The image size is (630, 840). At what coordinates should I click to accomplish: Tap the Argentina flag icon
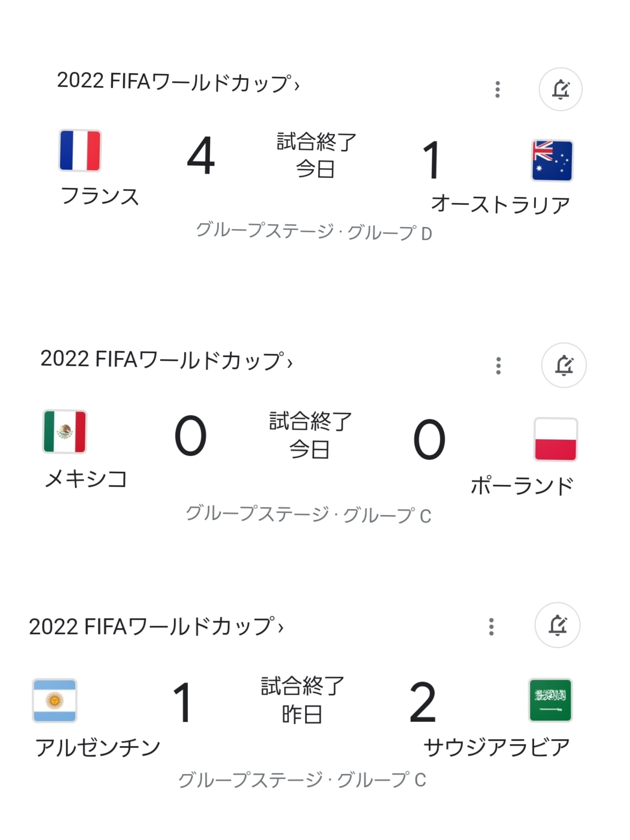[x=55, y=700]
